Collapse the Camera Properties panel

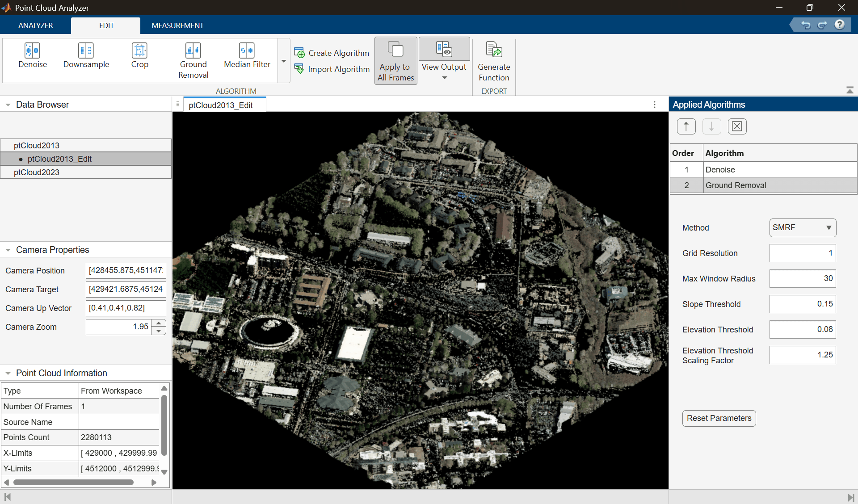[8, 250]
